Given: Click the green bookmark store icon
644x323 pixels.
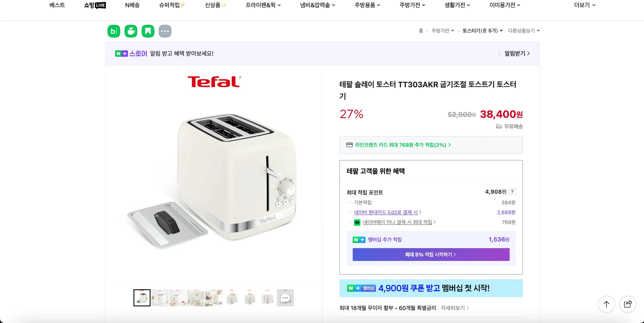Looking at the screenshot, I should click(x=148, y=31).
